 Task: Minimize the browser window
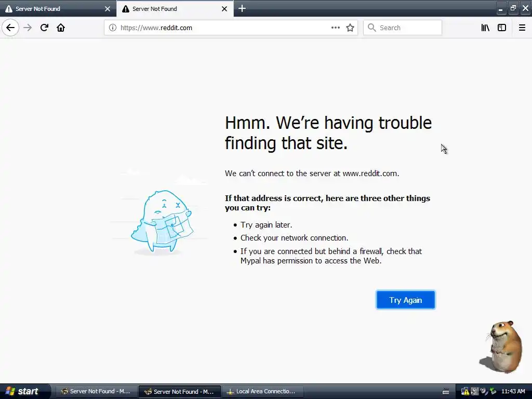500,9
